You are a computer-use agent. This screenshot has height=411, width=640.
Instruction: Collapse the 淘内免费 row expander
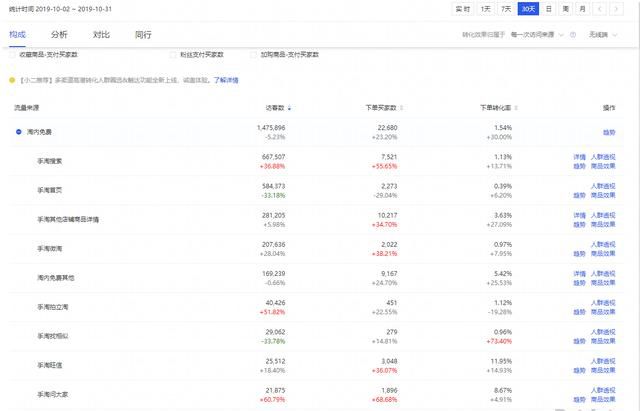20,132
